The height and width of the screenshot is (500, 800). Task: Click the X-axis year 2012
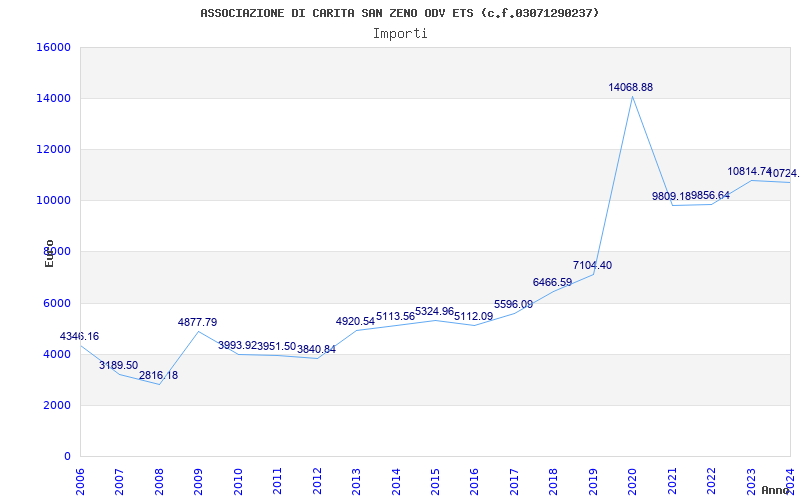pos(317,480)
